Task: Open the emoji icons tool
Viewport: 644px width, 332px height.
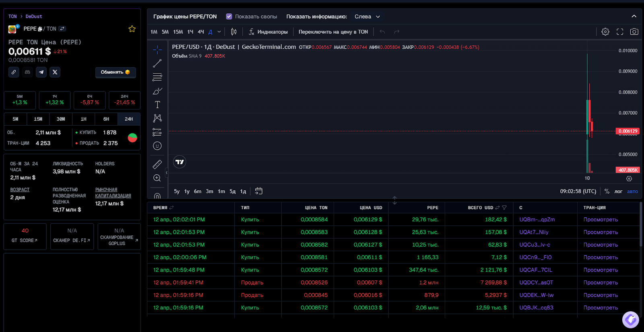Action: point(157,146)
